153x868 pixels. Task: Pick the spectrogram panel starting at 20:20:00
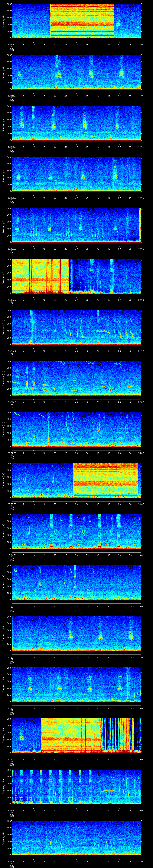77,327
